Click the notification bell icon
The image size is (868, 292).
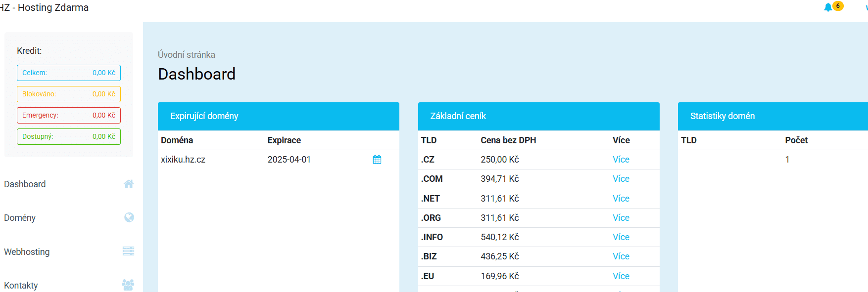tap(827, 7)
